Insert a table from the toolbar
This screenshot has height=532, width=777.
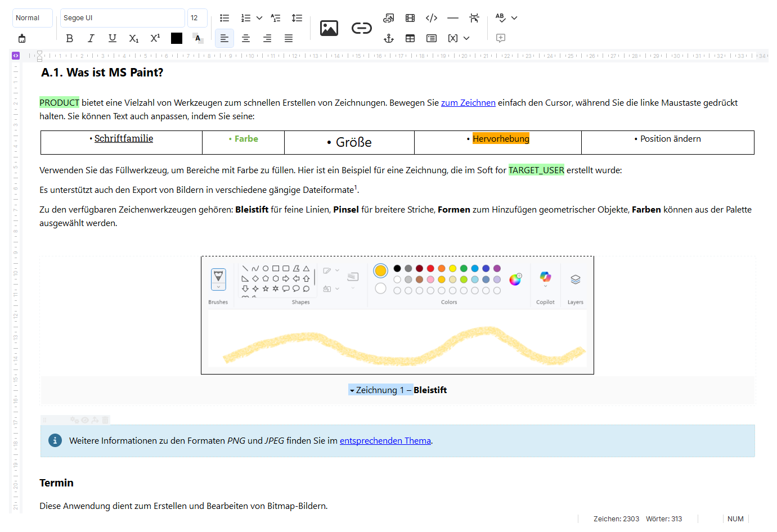point(410,38)
